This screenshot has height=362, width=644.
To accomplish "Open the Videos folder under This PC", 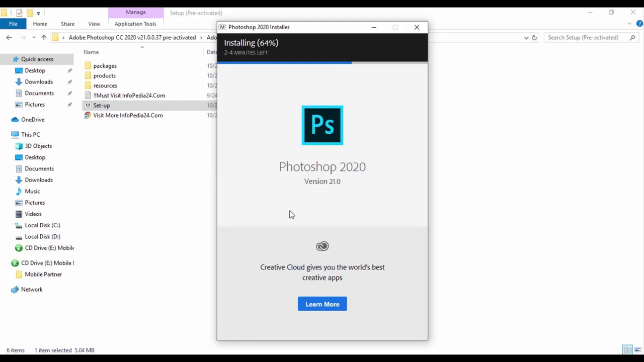I will point(33,214).
